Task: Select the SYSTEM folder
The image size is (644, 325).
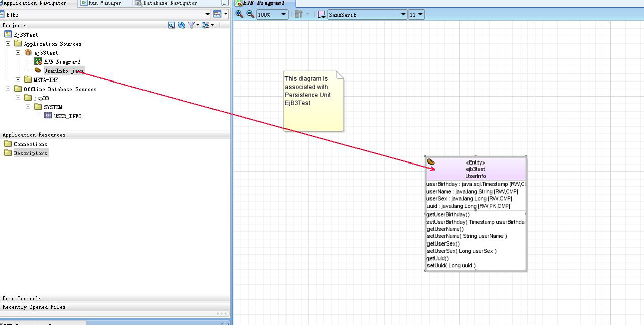Action: tap(53, 107)
